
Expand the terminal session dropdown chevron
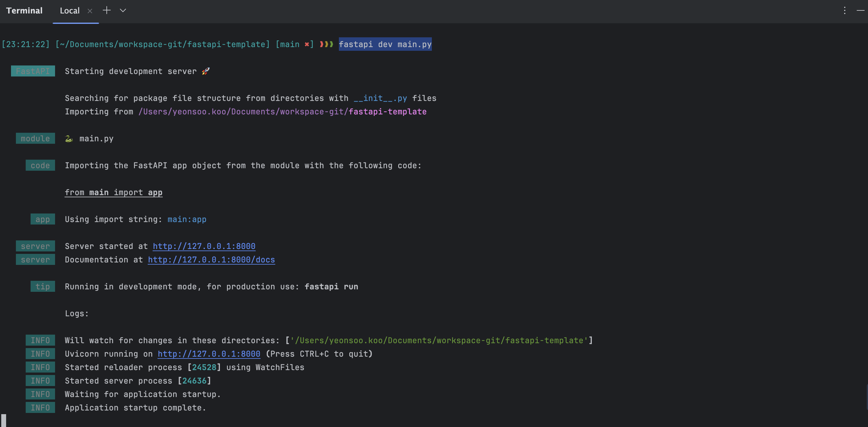point(123,10)
